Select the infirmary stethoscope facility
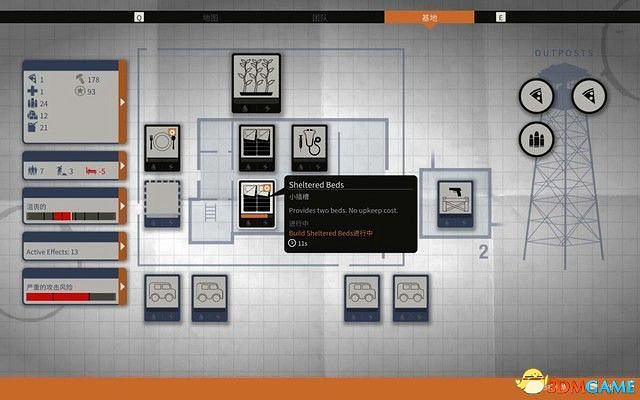 309,146
